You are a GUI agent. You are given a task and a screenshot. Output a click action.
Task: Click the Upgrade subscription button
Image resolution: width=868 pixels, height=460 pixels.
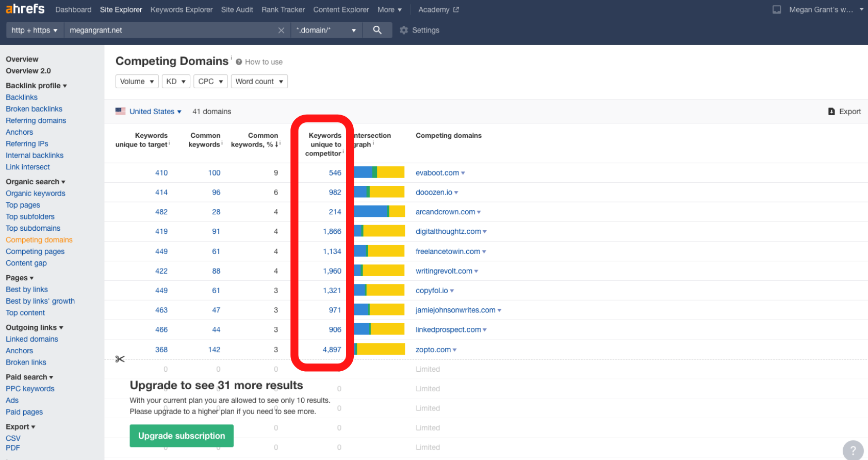[x=182, y=436]
